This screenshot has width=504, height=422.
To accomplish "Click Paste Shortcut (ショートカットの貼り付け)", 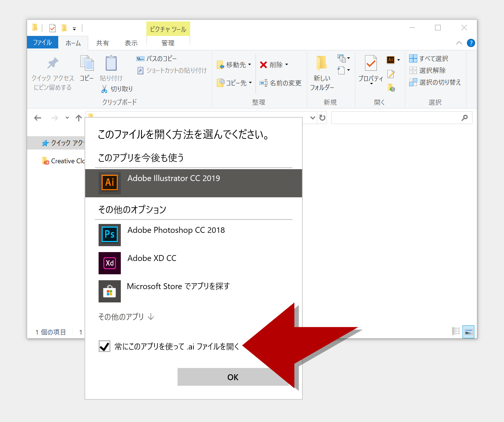I will pyautogui.click(x=172, y=70).
